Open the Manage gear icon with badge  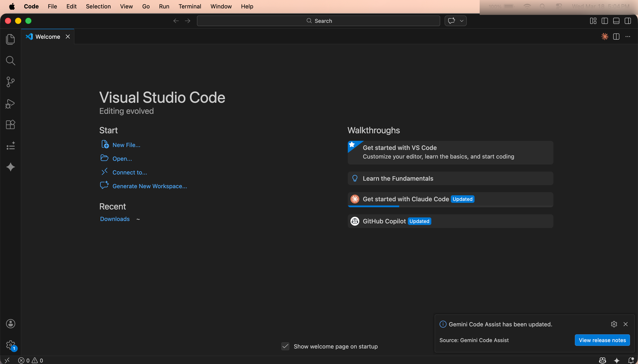(10, 345)
